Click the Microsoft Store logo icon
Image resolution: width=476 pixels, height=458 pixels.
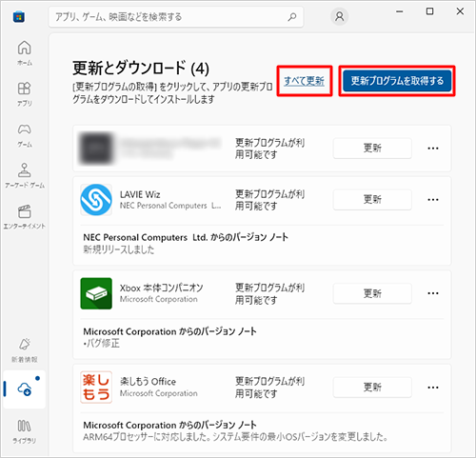click(x=19, y=16)
